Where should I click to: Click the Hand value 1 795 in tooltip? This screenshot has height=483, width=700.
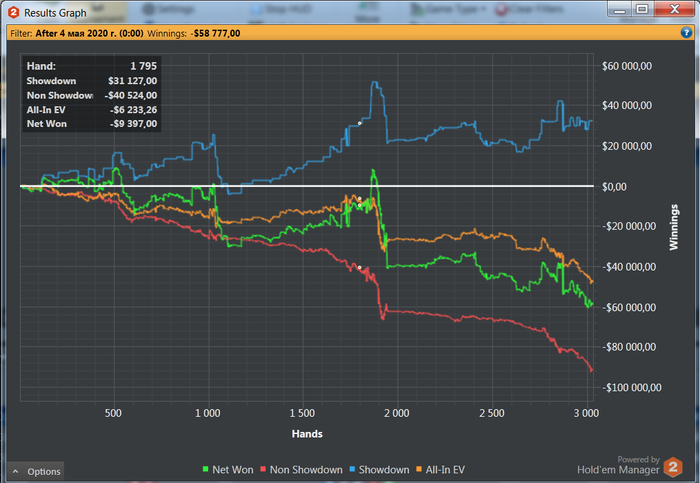143,66
